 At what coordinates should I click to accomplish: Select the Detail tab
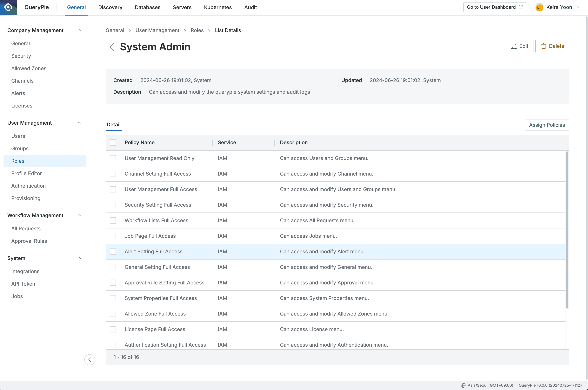114,125
